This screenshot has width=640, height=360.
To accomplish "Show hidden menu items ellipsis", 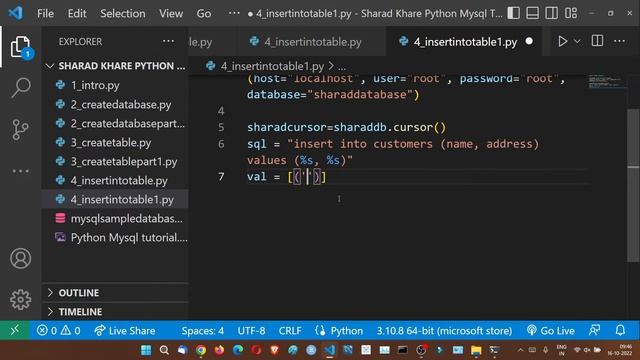I will click(234, 13).
